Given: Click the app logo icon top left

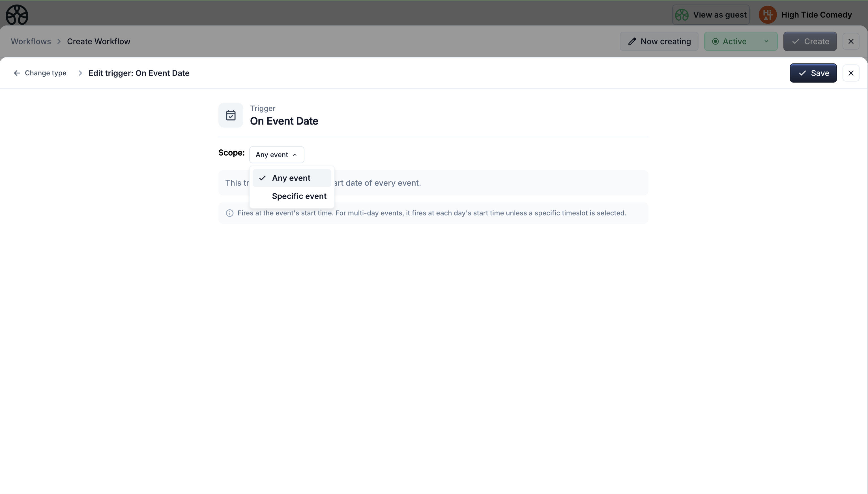Looking at the screenshot, I should point(17,15).
